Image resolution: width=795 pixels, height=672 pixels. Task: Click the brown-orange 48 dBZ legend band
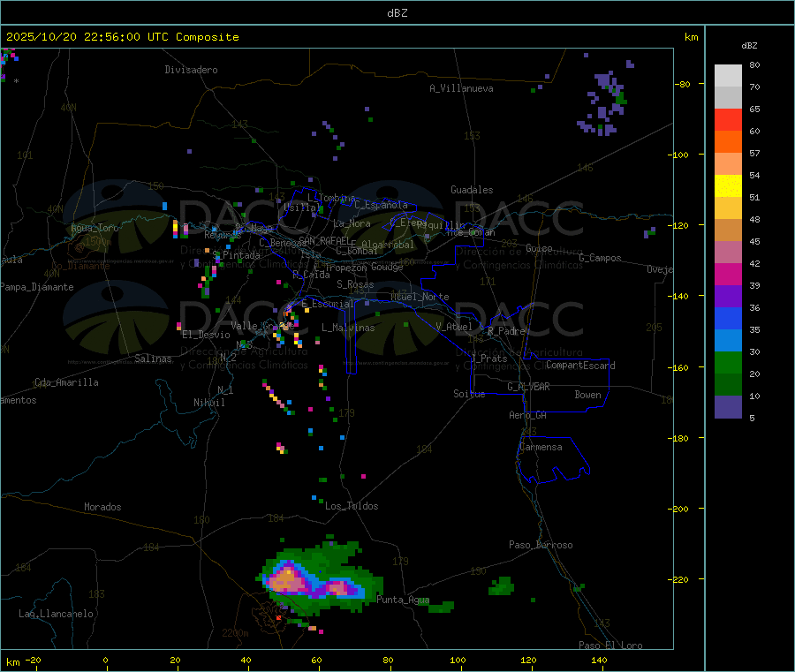[x=728, y=230]
